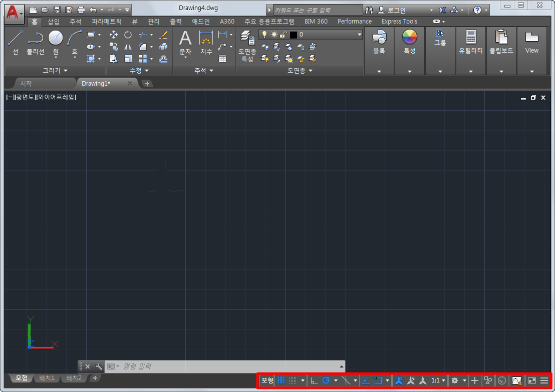Click the Explode tool icon
The image size is (555, 392).
coord(163,47)
